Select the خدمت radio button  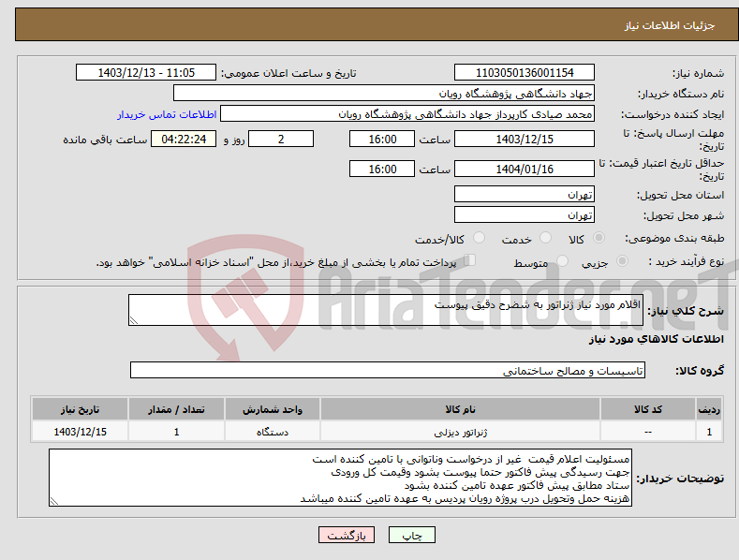click(545, 238)
